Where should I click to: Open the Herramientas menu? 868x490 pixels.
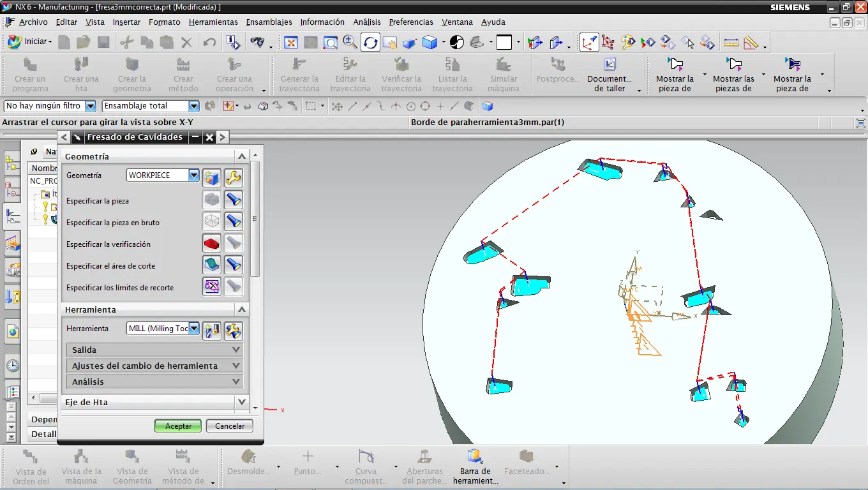[x=213, y=22]
